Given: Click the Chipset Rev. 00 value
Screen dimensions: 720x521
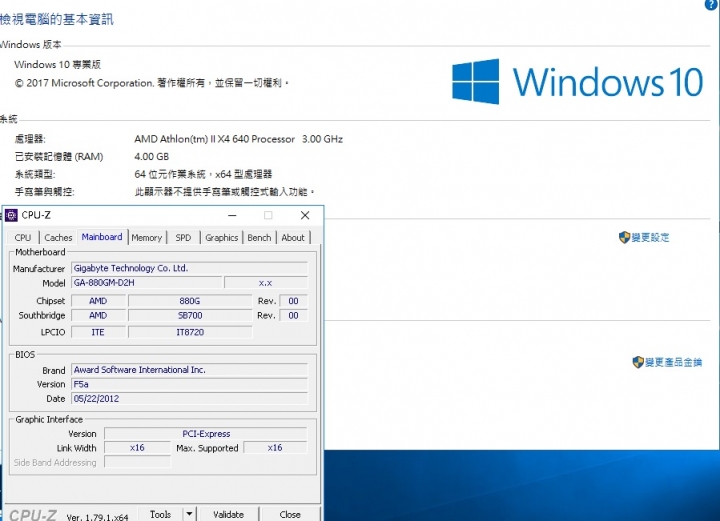Looking at the screenshot, I should point(293,301).
